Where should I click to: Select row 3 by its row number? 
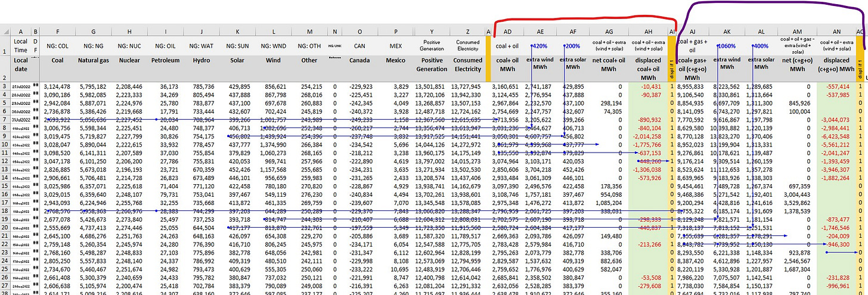(4, 86)
